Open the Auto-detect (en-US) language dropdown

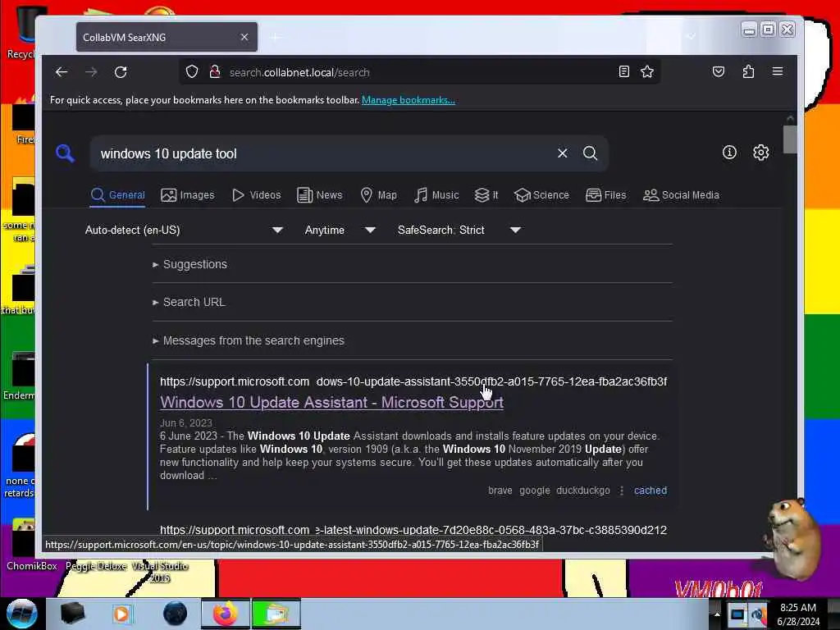184,230
